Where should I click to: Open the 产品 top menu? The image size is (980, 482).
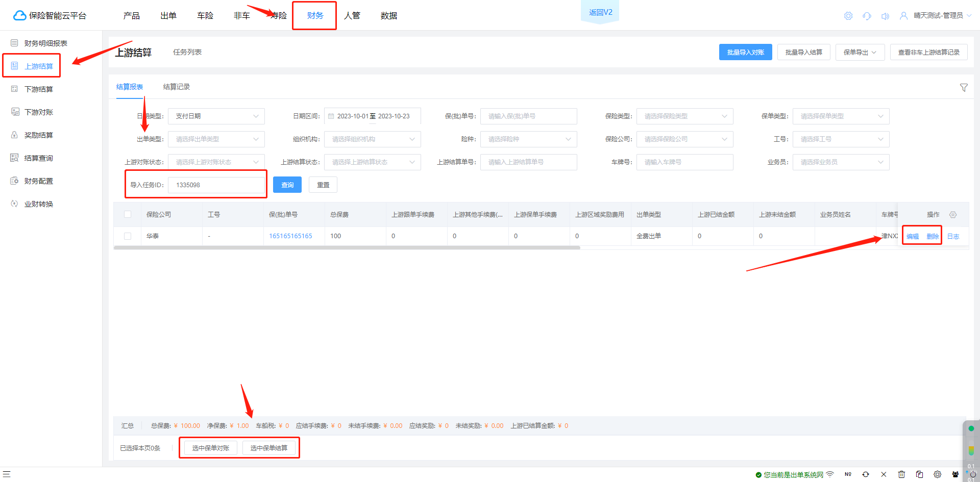(x=132, y=16)
